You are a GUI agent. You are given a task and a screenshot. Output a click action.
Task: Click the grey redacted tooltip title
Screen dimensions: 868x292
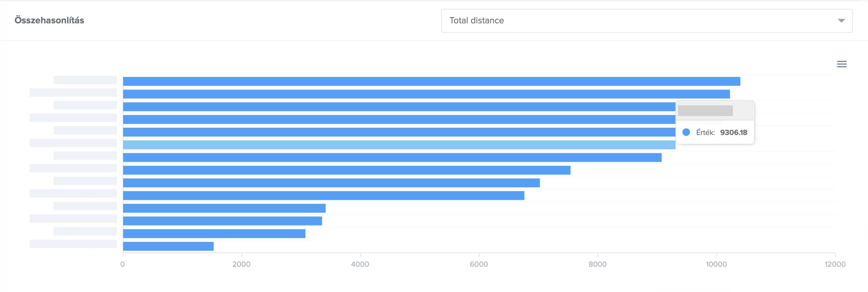[705, 110]
